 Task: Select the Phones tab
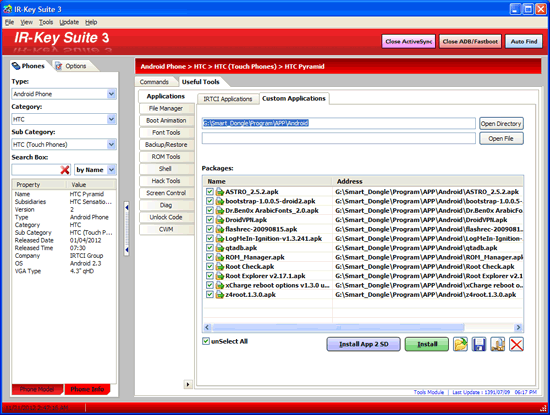coord(29,66)
